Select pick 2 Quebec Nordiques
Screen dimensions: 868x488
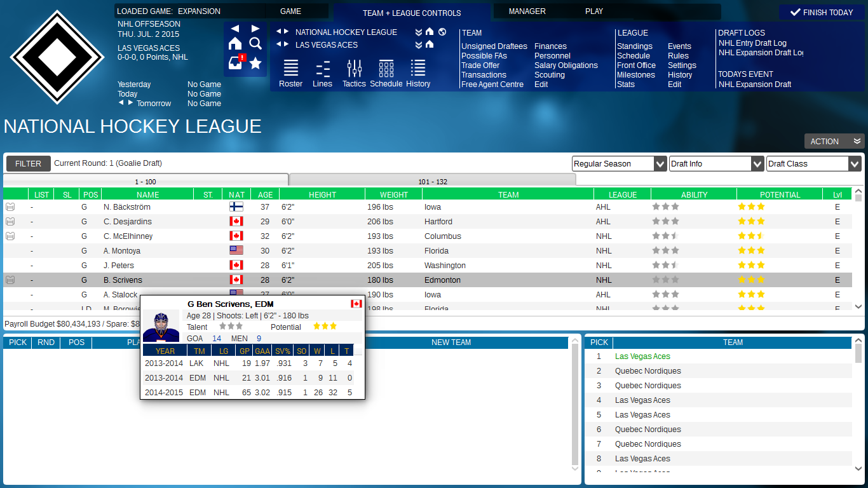(719, 371)
